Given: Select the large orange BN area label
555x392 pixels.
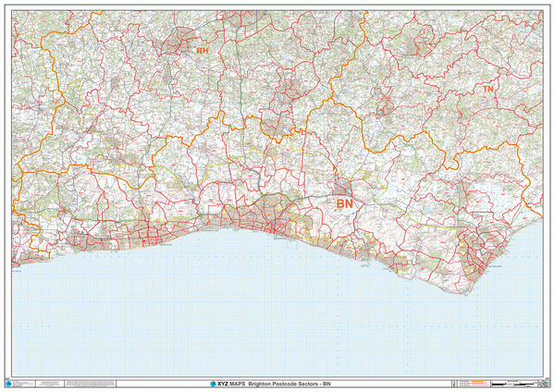Looking at the screenshot, I should [x=344, y=202].
